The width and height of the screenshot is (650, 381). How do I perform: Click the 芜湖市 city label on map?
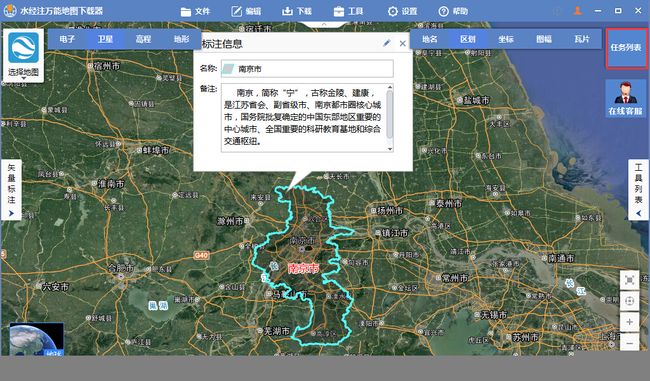(x=276, y=331)
